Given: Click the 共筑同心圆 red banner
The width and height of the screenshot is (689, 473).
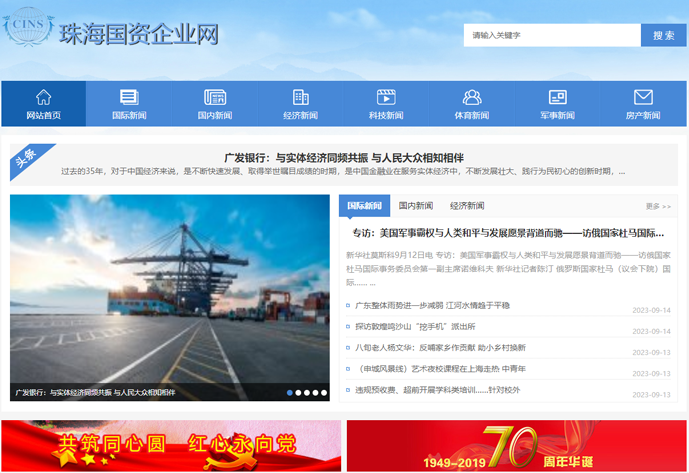Looking at the screenshot, I should click(x=170, y=446).
